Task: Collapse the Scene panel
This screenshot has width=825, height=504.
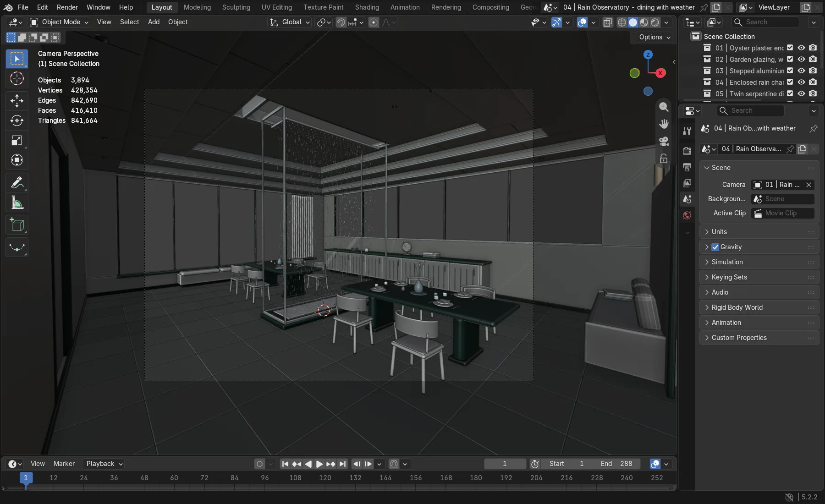Action: [x=759, y=168]
